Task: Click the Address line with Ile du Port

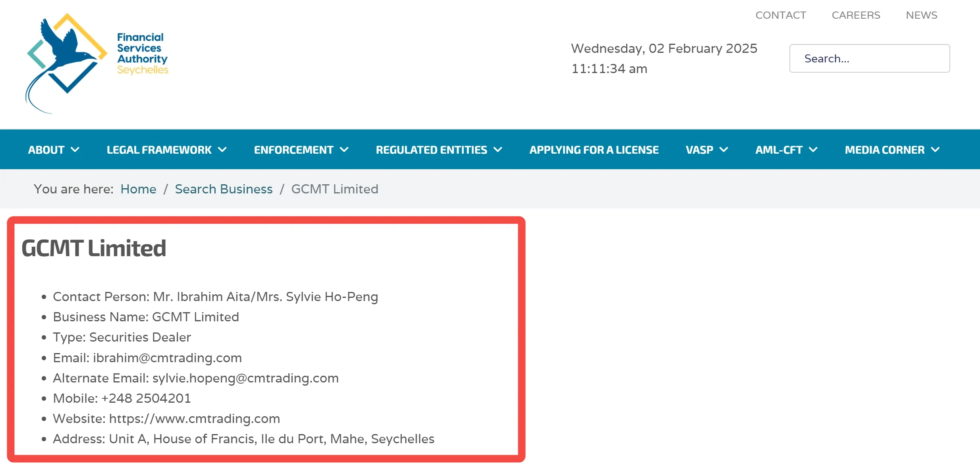Action: click(243, 439)
